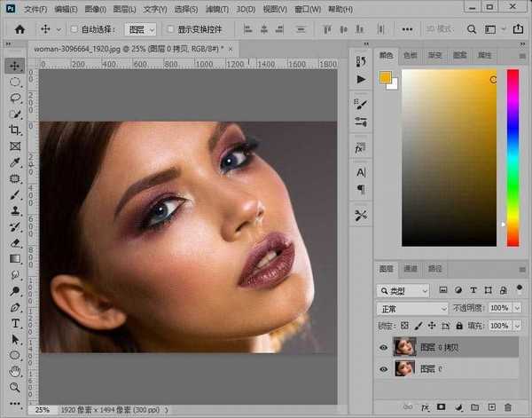
Task: Open the 正常 blend mode dropdown
Action: (x=412, y=308)
